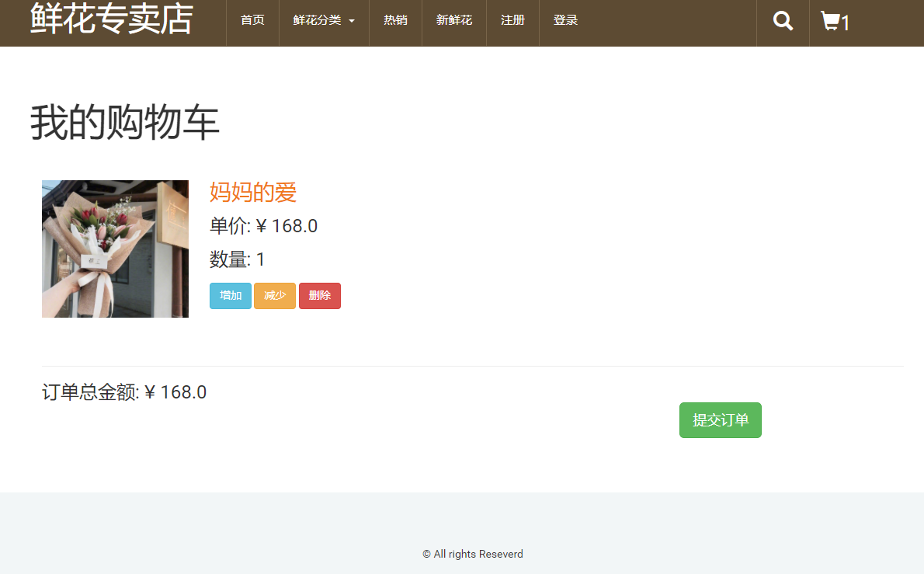The height and width of the screenshot is (574, 924).
Task: Open the 妈妈的爱 product title link
Action: (253, 192)
